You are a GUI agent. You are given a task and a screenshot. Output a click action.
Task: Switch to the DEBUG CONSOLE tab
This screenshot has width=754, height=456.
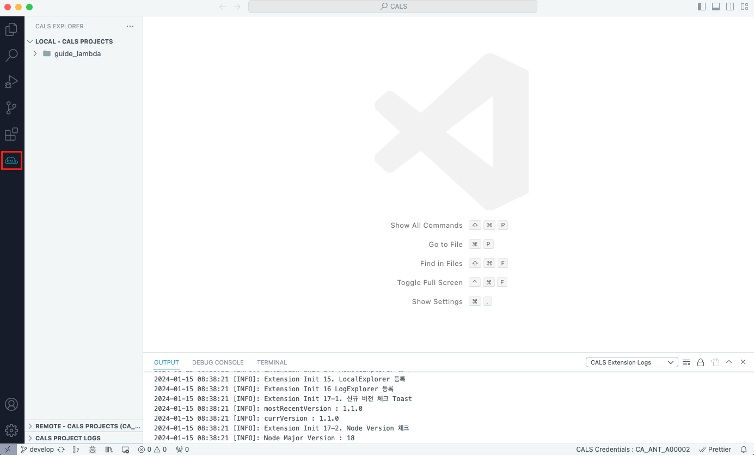[x=218, y=363]
